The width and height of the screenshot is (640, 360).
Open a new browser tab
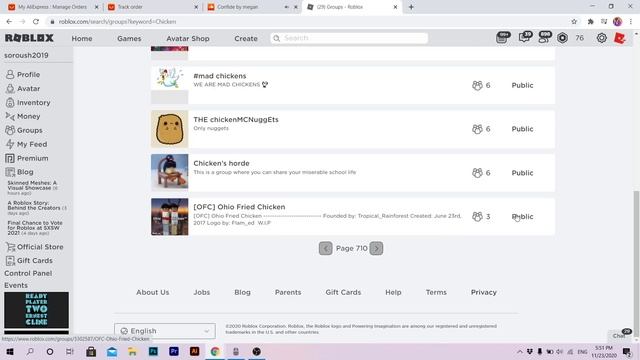pyautogui.click(x=411, y=7)
